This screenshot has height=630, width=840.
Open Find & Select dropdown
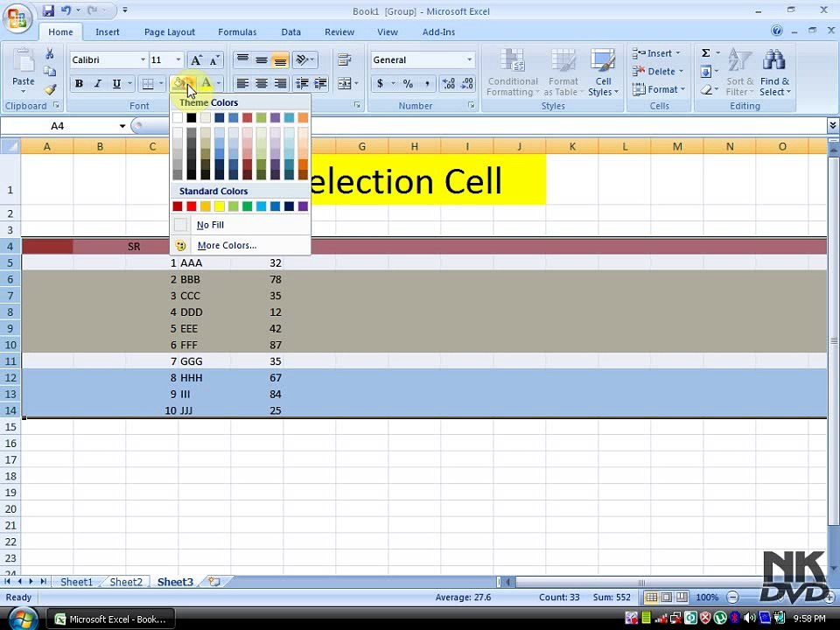[774, 73]
